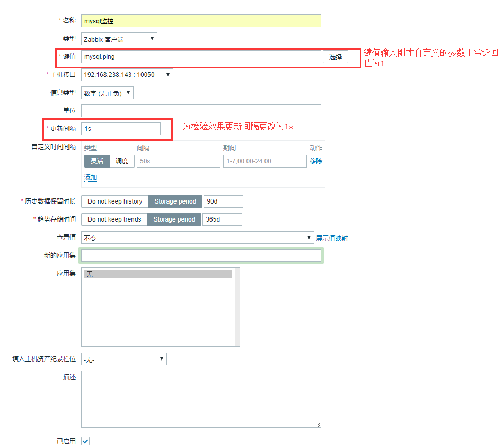
Task: Click the 新的应用集 input field
Action: tap(201, 256)
